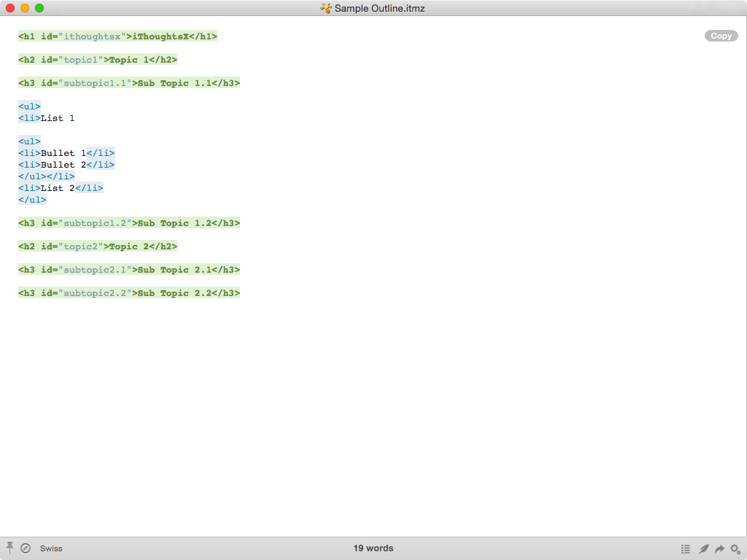The image size is (747, 560).
Task: Click the share arrow icon
Action: 719,548
